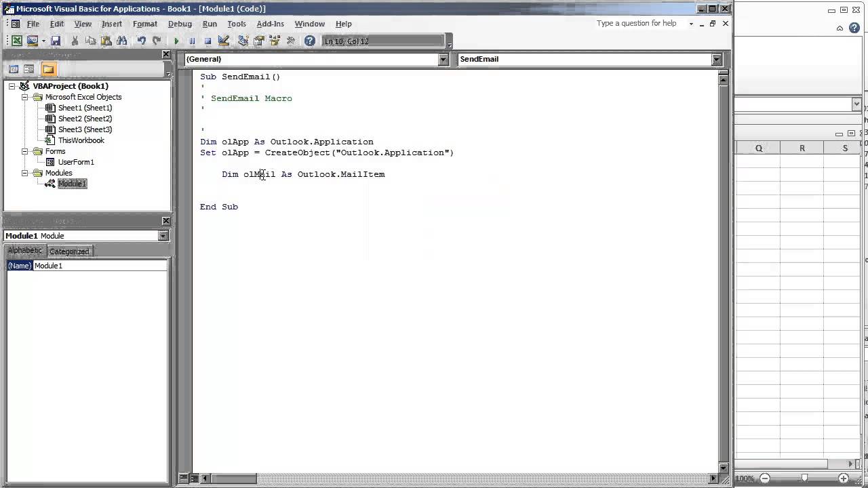The width and height of the screenshot is (868, 488).
Task: Run the macro with the green play icon
Action: (176, 41)
